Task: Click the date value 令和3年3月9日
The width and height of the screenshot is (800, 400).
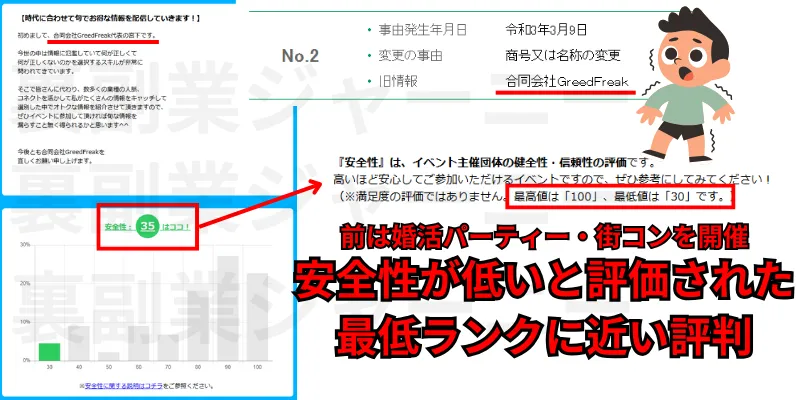Action: click(546, 30)
